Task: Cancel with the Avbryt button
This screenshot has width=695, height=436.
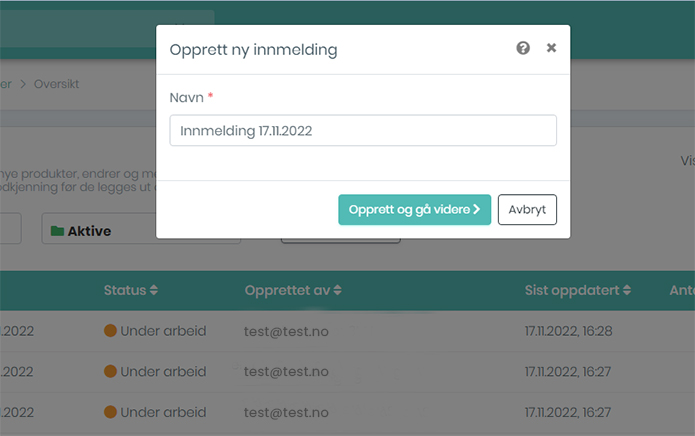Action: [x=527, y=210]
